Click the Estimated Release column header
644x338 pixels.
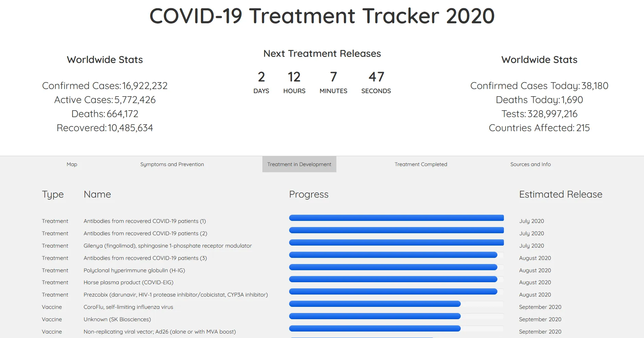[560, 194]
